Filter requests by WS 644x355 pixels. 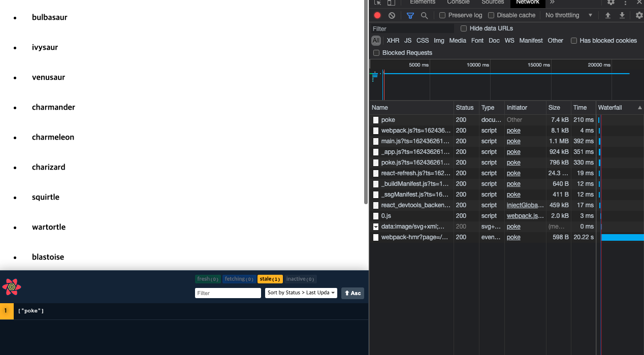coord(509,41)
